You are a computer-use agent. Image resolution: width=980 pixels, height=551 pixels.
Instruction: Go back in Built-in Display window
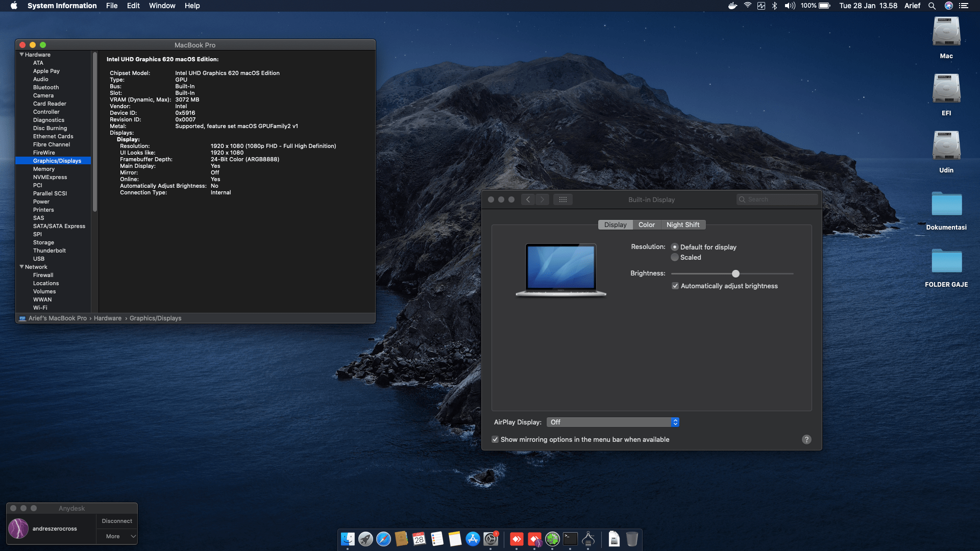[528, 199]
